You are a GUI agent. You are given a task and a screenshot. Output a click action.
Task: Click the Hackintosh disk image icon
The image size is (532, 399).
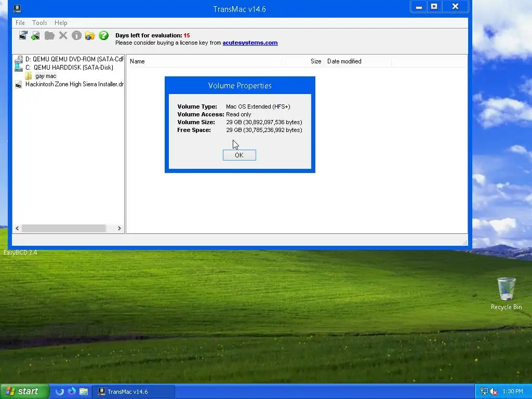tap(19, 85)
